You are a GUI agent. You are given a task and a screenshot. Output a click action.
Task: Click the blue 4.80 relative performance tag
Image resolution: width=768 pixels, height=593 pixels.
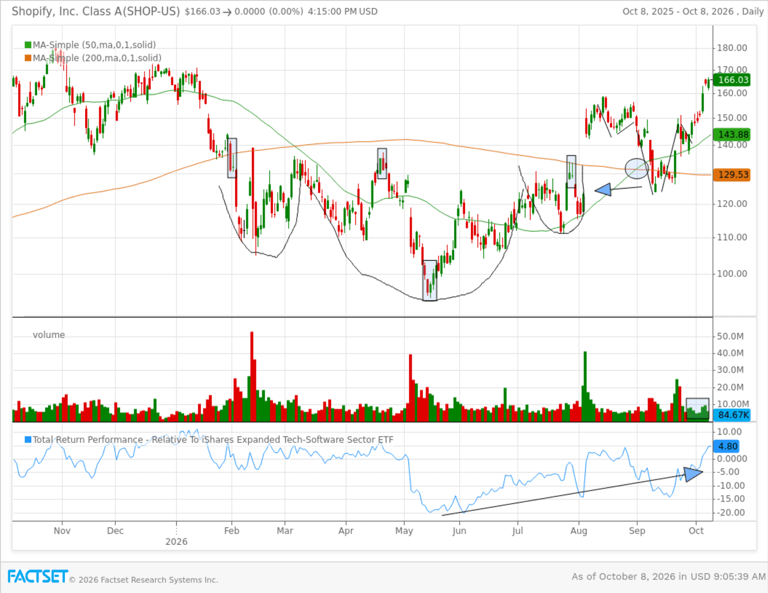(x=727, y=446)
